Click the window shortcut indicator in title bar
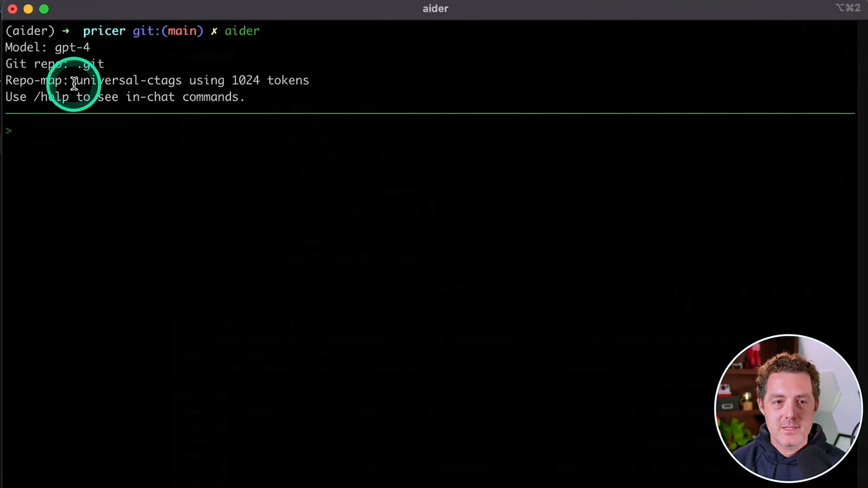The image size is (868, 488). [x=848, y=8]
